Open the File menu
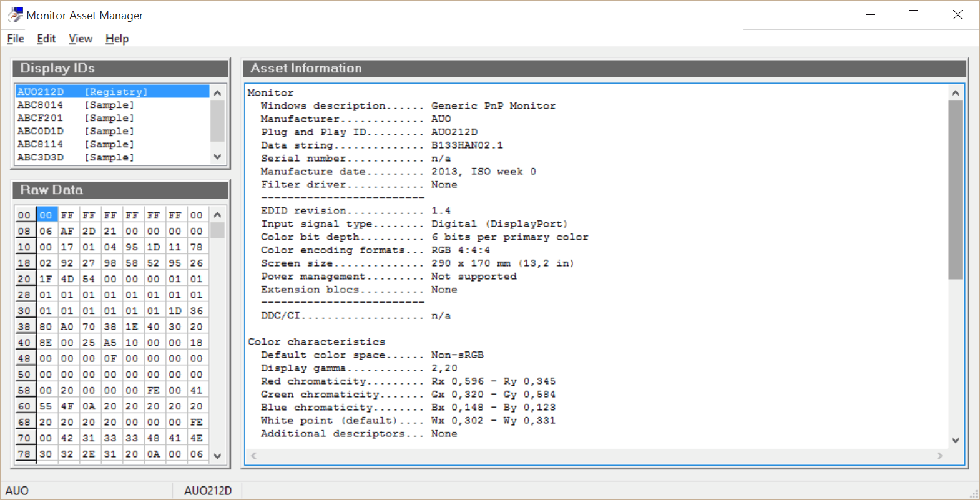This screenshot has height=500, width=980. 16,39
